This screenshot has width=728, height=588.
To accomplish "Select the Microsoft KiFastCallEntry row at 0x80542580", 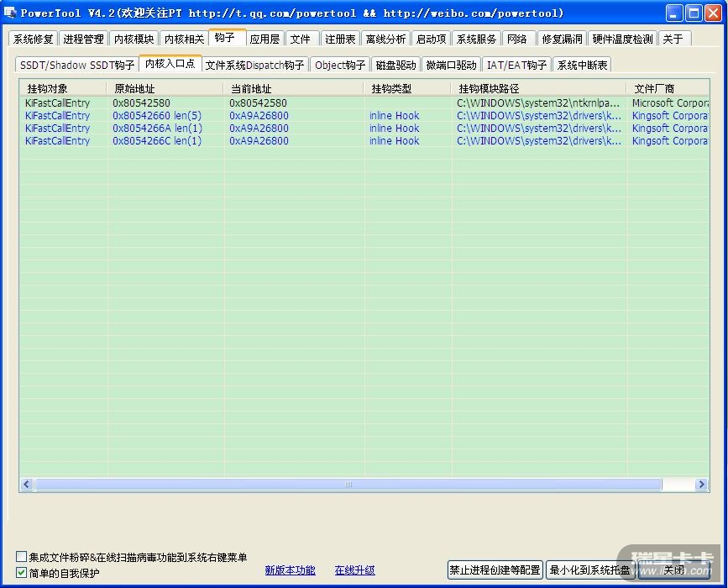I will point(57,103).
